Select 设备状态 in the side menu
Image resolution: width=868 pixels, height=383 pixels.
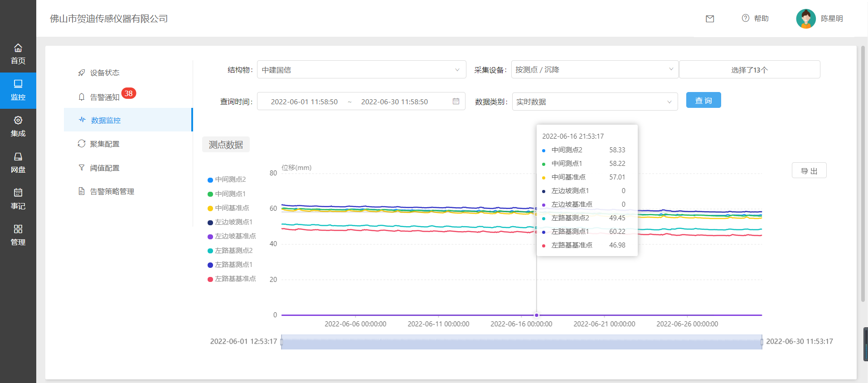pos(105,73)
